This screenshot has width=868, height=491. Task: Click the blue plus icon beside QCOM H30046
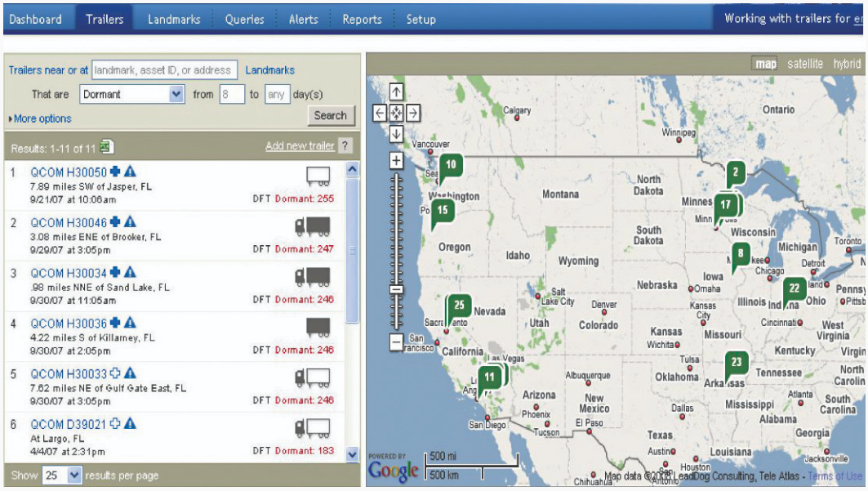coord(115,222)
